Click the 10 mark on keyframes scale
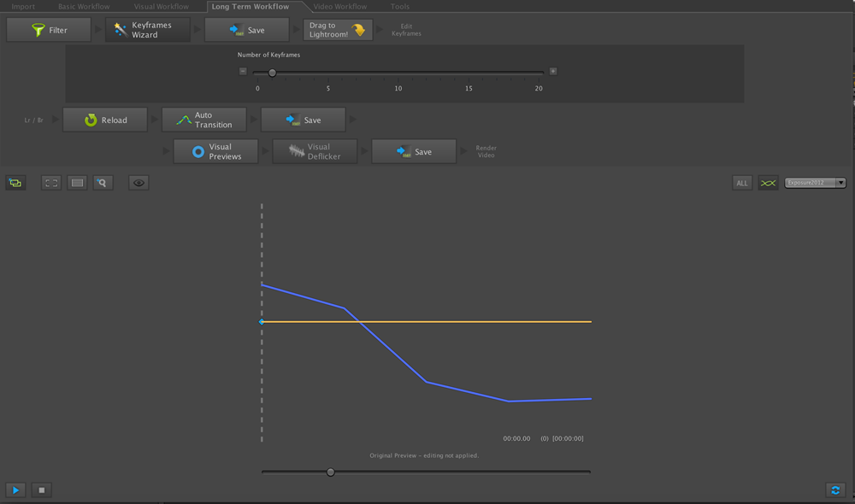The height and width of the screenshot is (504, 855). [398, 88]
